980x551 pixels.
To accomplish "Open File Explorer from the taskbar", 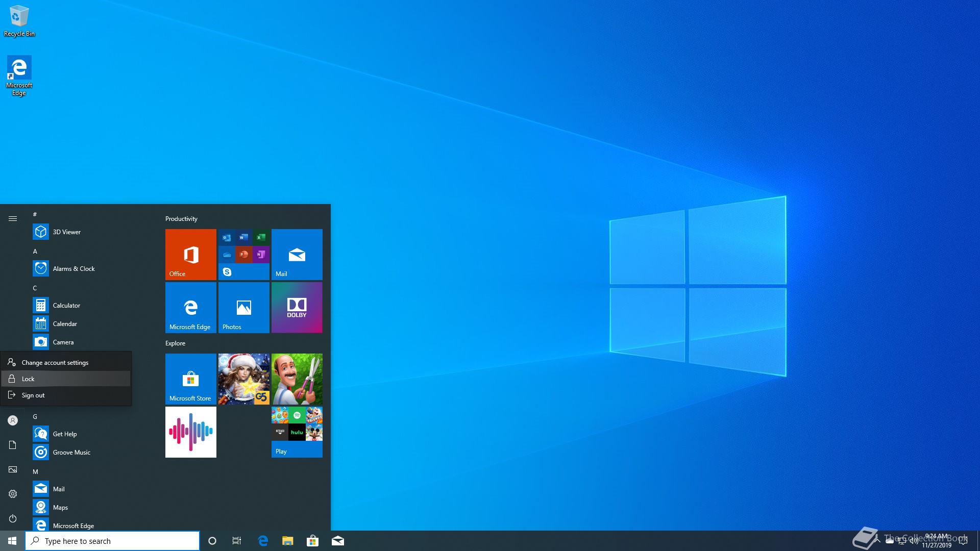I will point(288,541).
